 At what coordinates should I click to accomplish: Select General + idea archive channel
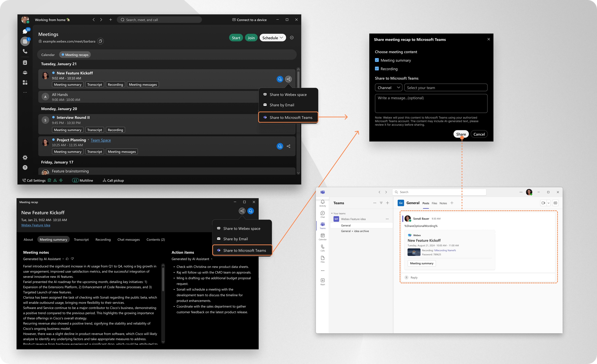coord(355,231)
